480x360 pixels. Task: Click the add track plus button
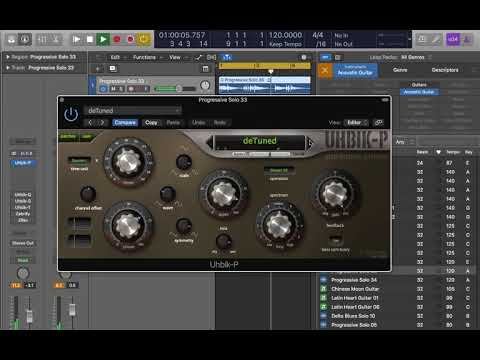(x=98, y=69)
